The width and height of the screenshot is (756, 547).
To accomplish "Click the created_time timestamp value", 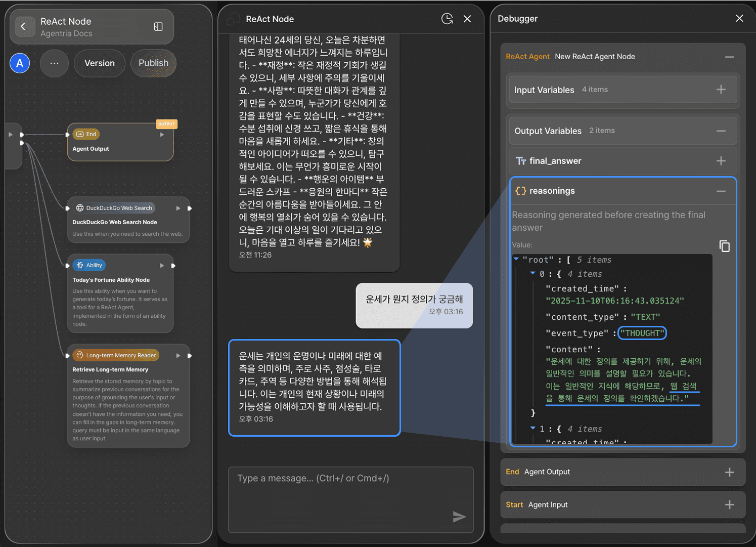I will click(615, 301).
